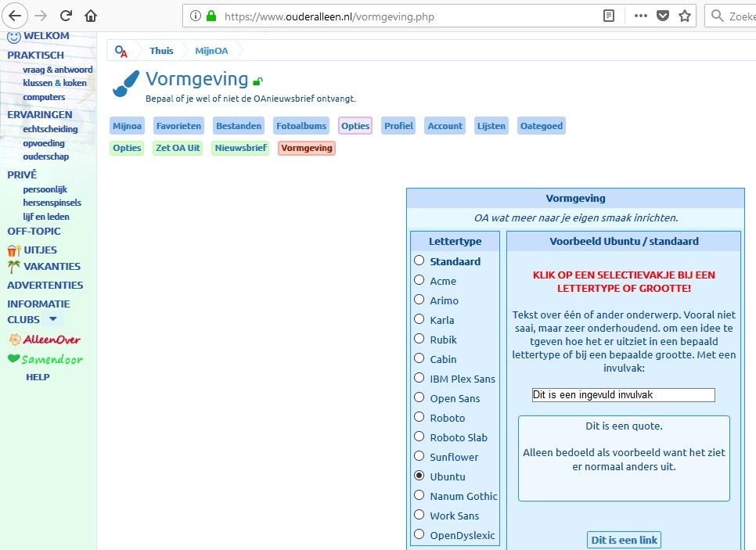Click the browser reload icon
Viewport: 756px width, 550px height.
(x=66, y=16)
